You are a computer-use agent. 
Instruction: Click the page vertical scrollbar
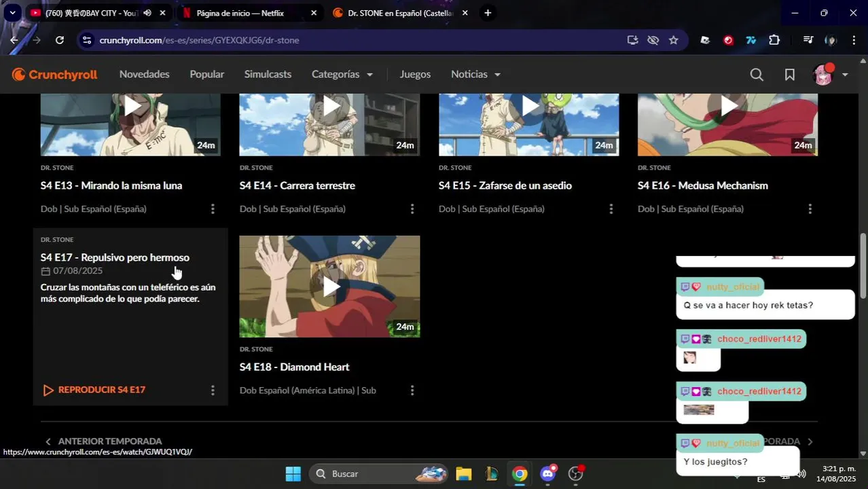tap(863, 265)
